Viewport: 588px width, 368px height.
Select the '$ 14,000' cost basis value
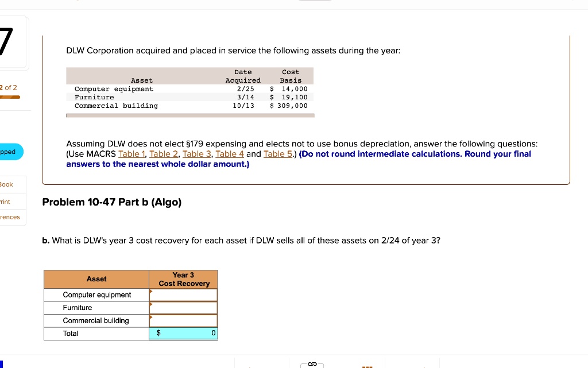coord(289,89)
